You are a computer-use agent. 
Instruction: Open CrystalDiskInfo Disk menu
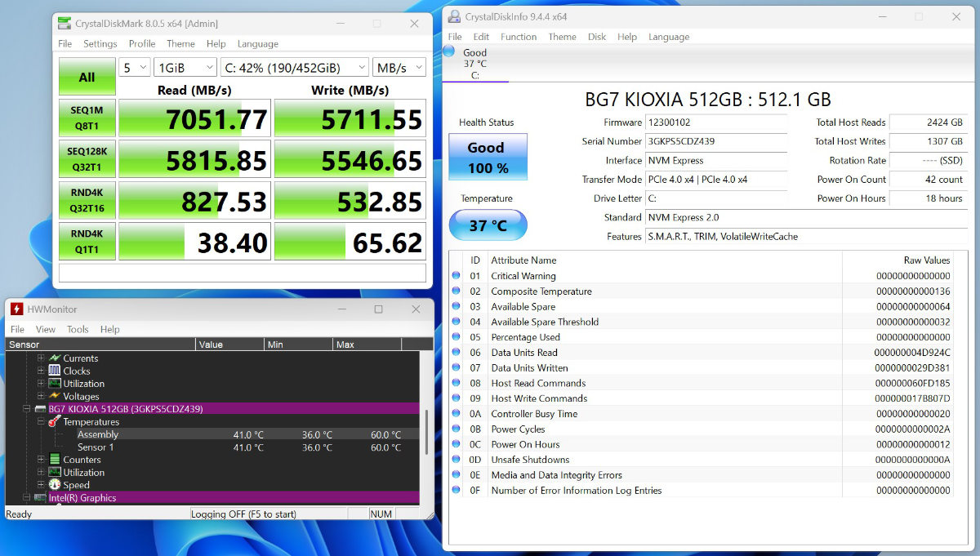point(597,37)
